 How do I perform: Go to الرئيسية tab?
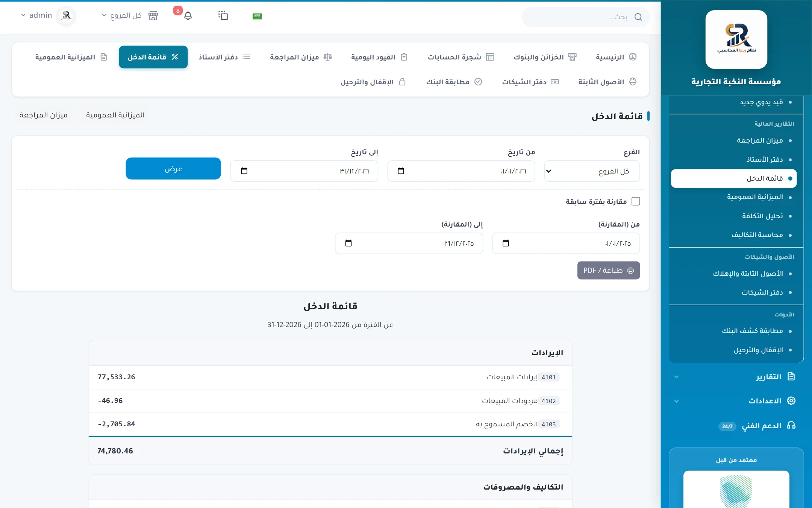[x=616, y=57]
